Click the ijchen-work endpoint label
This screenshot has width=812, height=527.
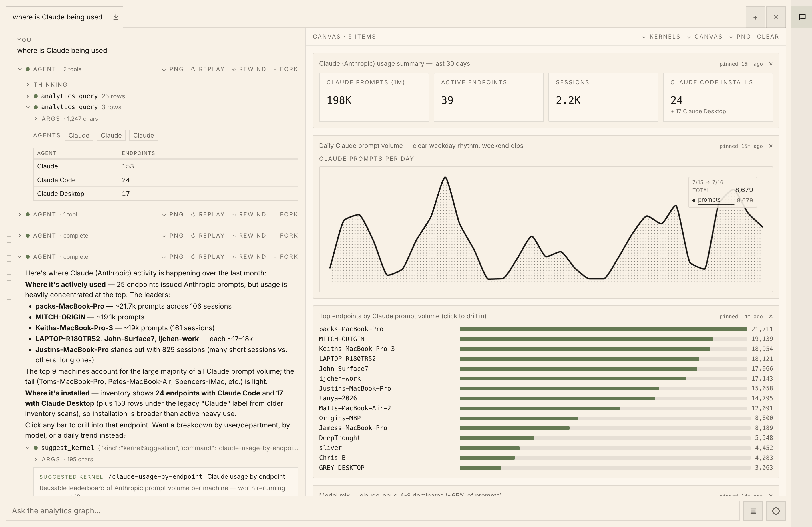pyautogui.click(x=340, y=379)
